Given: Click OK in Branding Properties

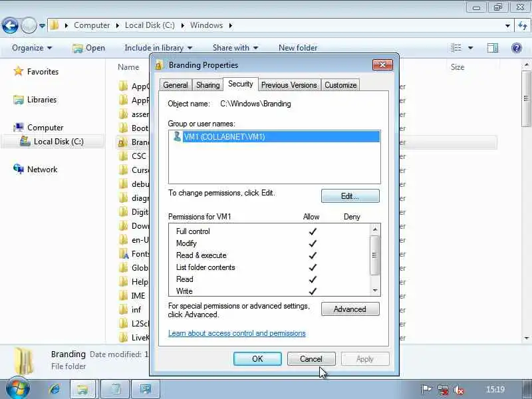Looking at the screenshot, I should coord(257,359).
